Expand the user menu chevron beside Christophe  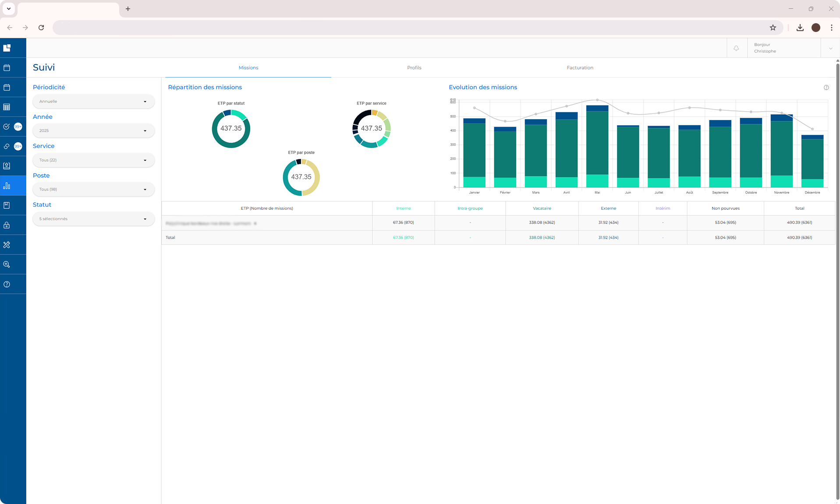(x=830, y=48)
